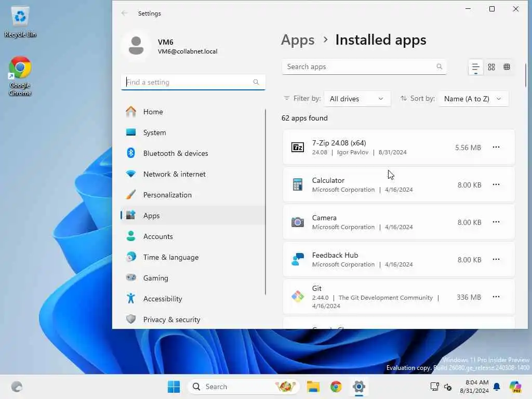The width and height of the screenshot is (532, 399).
Task: Open the Windows Start menu
Action: (x=174, y=387)
